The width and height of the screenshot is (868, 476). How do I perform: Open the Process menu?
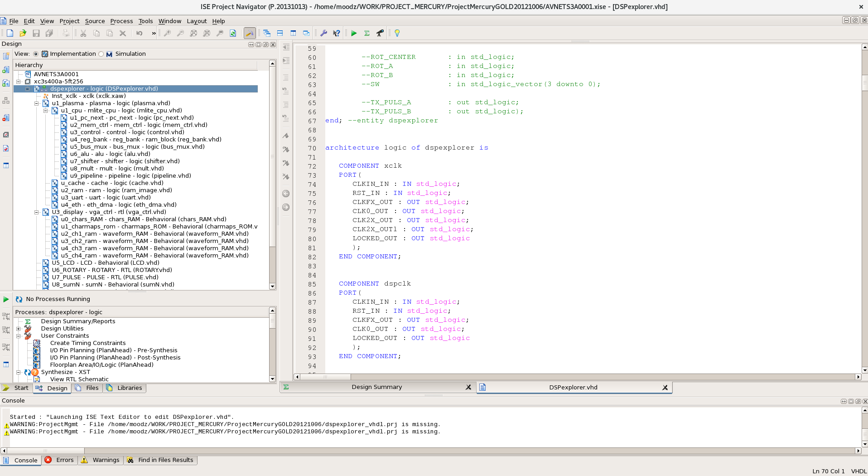coord(121,21)
